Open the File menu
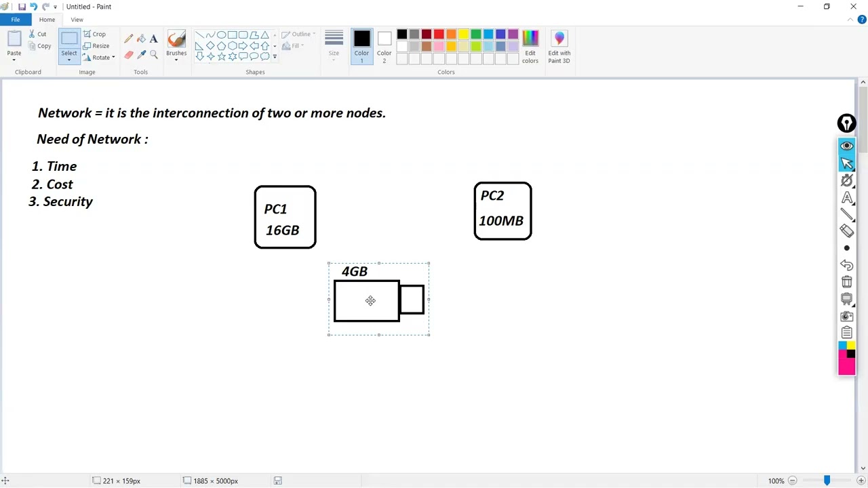Screen dimensions: 868x488 pyautogui.click(x=15, y=20)
